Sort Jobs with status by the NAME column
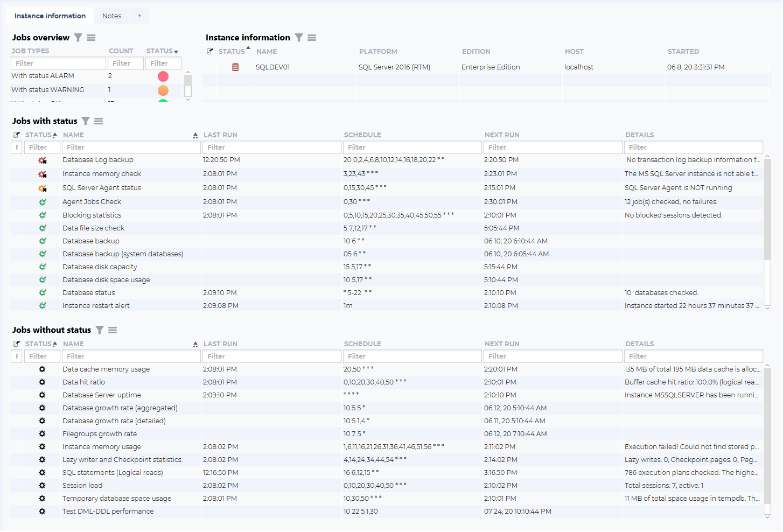 73,135
